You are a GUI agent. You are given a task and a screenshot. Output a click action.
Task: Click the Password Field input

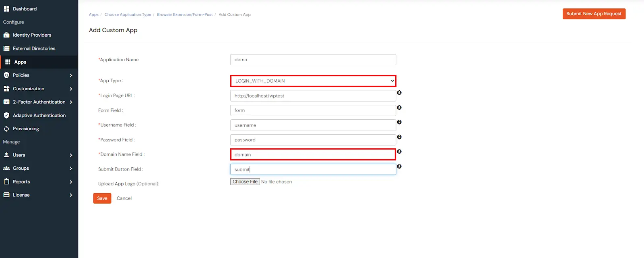pyautogui.click(x=313, y=140)
